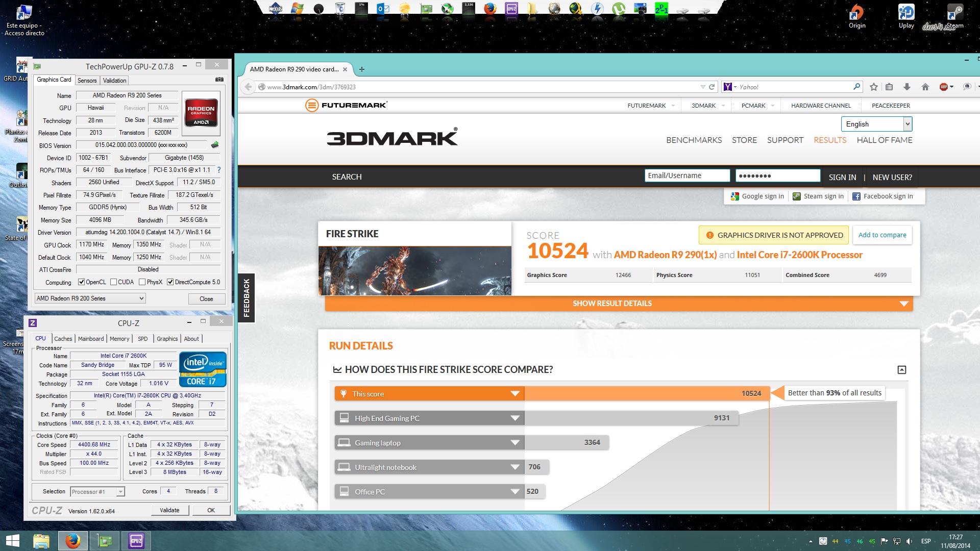Check the PhysX checkbox
Screen dimensions: 980x551
[142, 282]
